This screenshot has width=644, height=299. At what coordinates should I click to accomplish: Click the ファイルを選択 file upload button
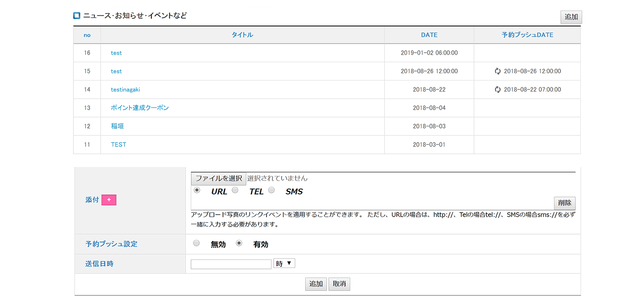point(218,178)
